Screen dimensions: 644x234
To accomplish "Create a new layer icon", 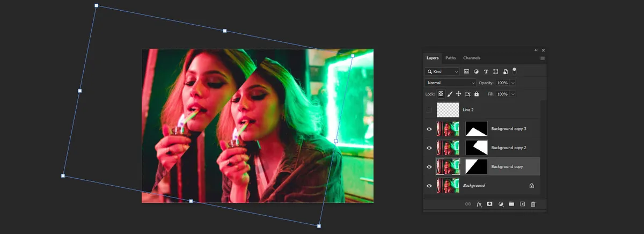I will point(522,204).
